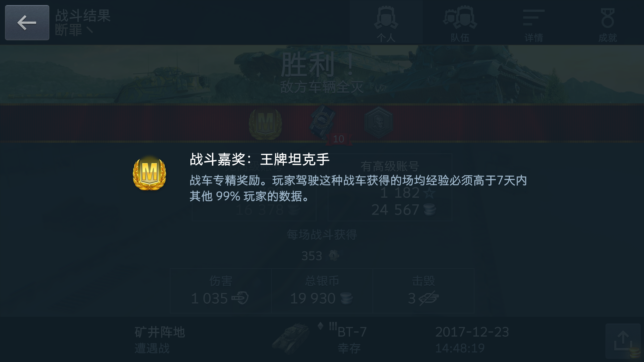Tap the 伤害 damage stat box

click(x=221, y=291)
